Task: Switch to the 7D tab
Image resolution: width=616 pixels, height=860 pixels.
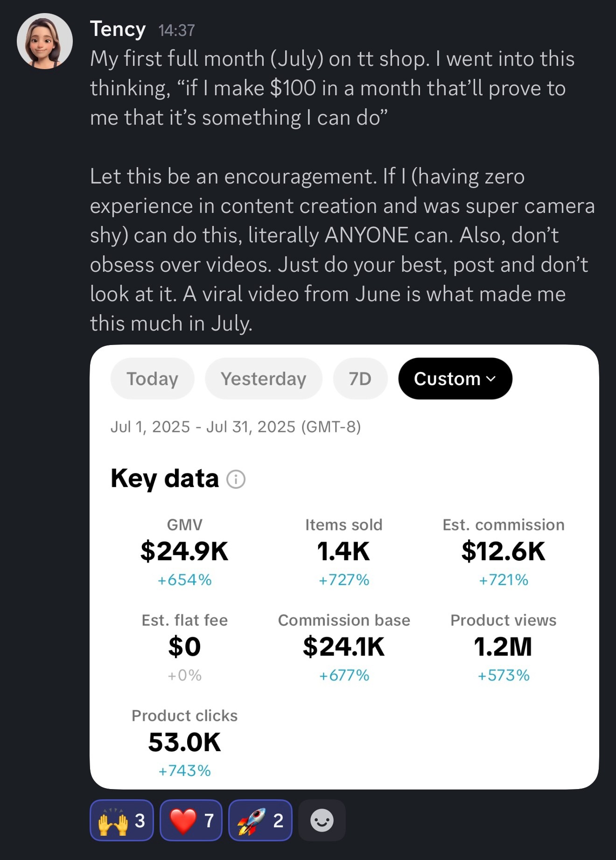Action: coord(360,379)
